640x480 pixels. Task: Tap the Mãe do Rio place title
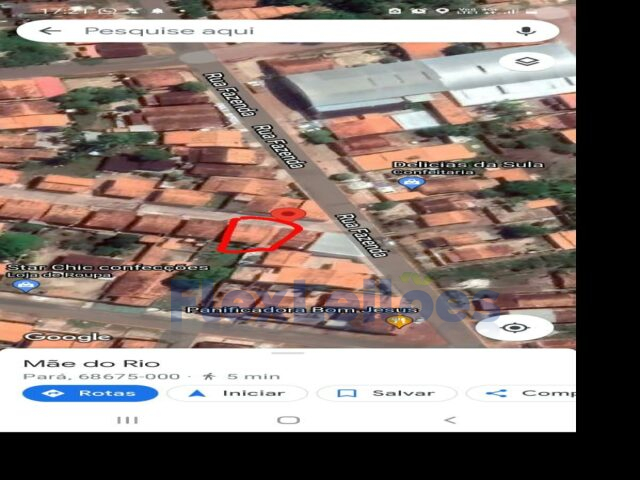click(91, 363)
